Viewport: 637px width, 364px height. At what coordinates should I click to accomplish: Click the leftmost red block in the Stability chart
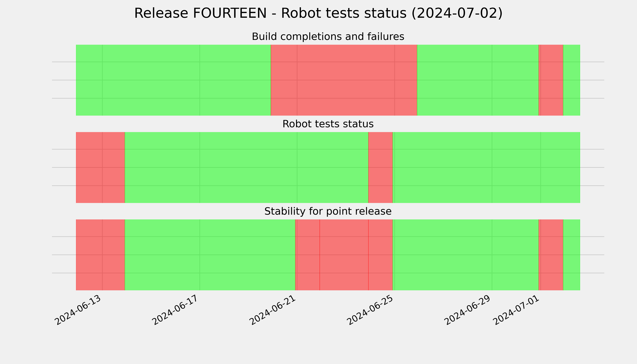[100, 255]
